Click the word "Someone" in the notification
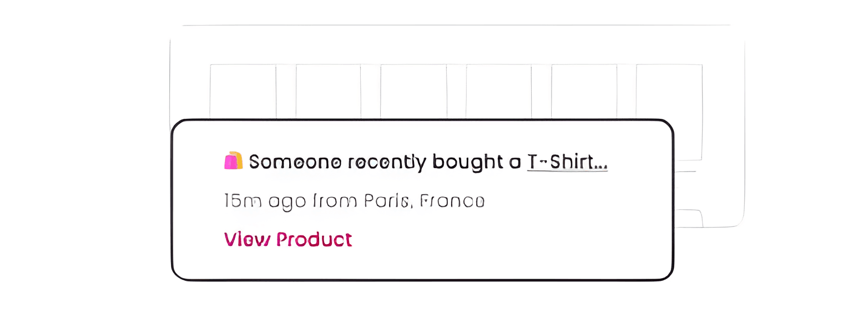 tap(295, 162)
